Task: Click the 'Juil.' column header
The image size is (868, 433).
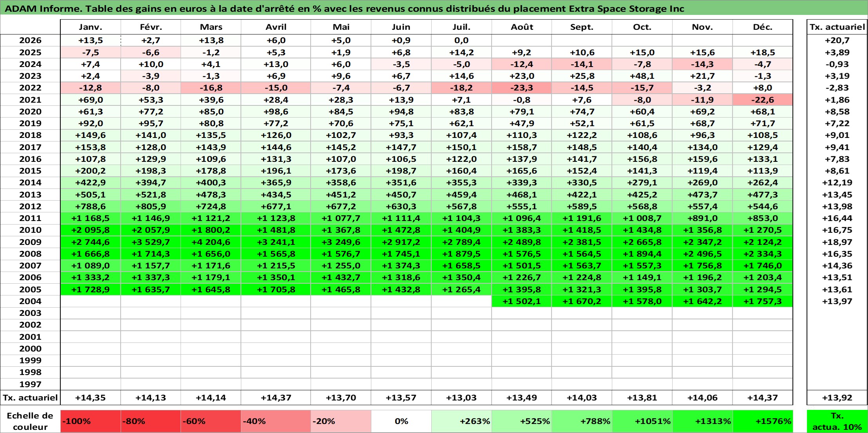Action: pyautogui.click(x=461, y=27)
